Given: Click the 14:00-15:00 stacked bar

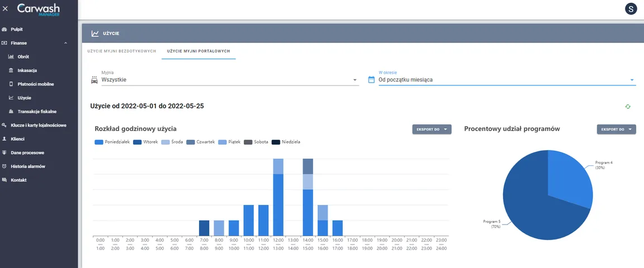Looking at the screenshot, I should tap(308, 197).
